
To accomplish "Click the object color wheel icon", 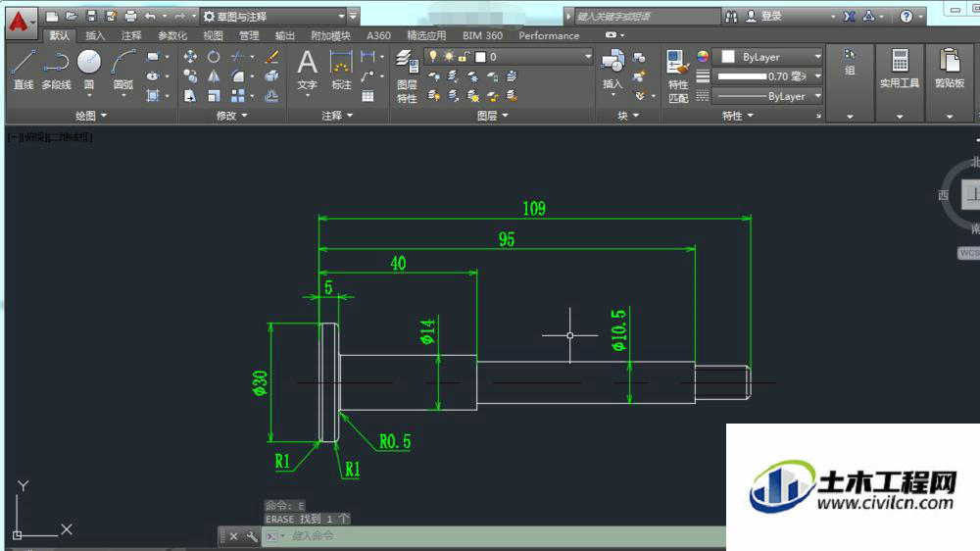I will 703,56.
